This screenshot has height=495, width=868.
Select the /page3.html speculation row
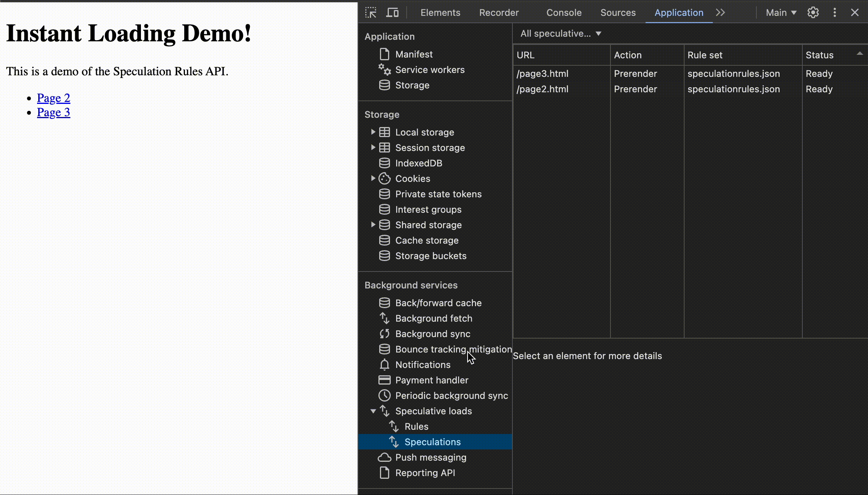(x=690, y=74)
